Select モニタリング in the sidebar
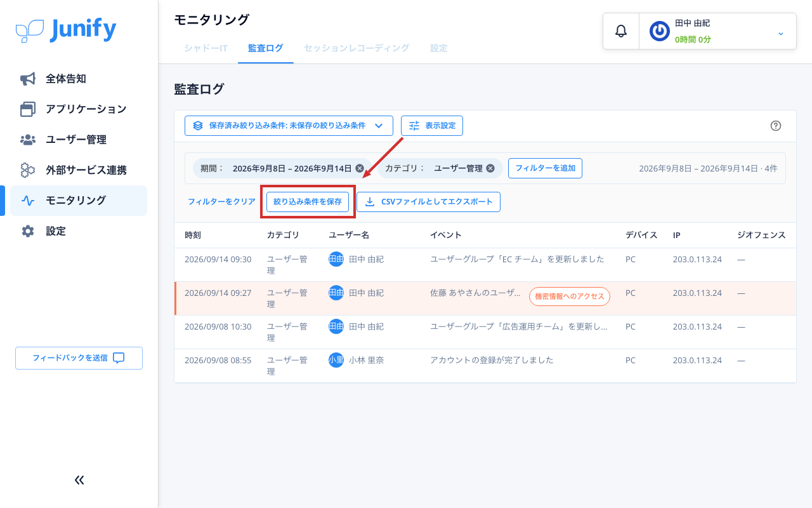The height and width of the screenshot is (508, 812). 79,201
